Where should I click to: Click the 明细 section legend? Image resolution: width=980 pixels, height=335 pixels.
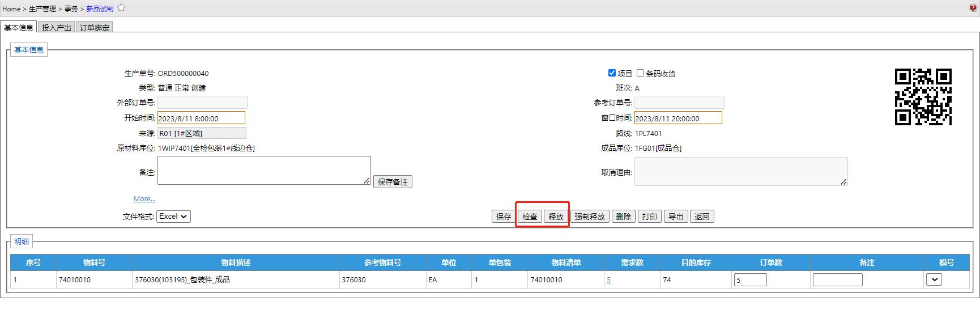pos(22,241)
